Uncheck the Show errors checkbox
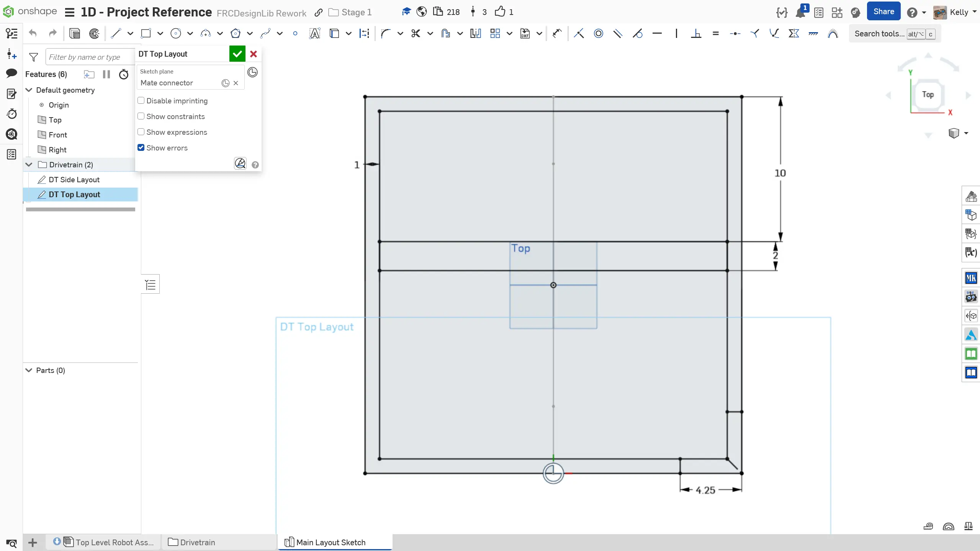The height and width of the screenshot is (551, 980). pos(141,148)
